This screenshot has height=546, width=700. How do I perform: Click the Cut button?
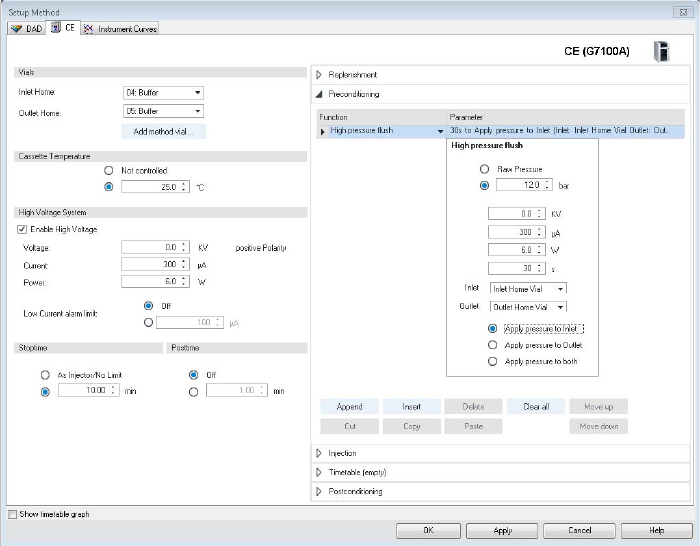[350, 426]
